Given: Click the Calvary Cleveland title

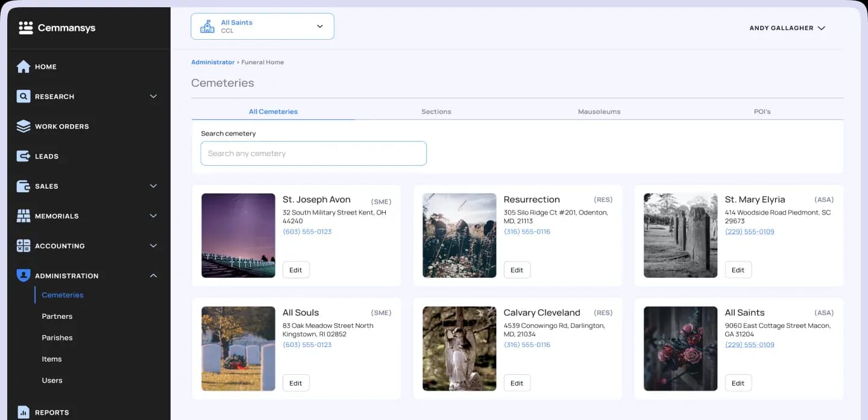Looking at the screenshot, I should (x=542, y=313).
